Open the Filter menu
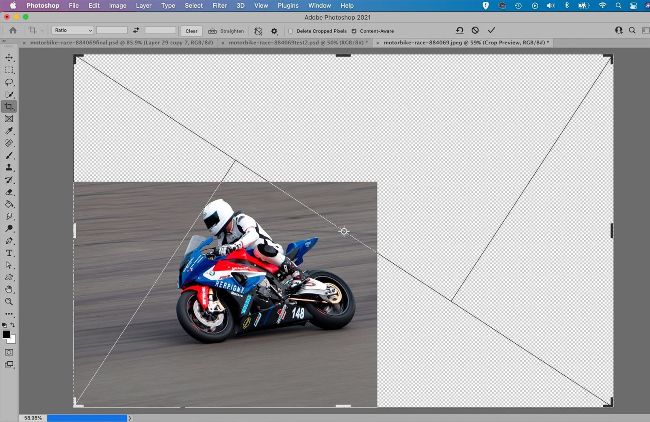The image size is (650, 422). [219, 5]
